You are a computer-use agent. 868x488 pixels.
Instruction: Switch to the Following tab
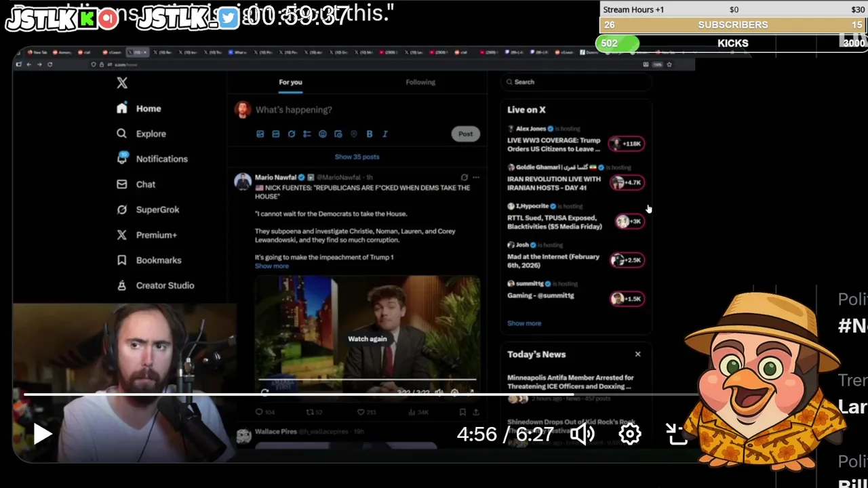420,82
